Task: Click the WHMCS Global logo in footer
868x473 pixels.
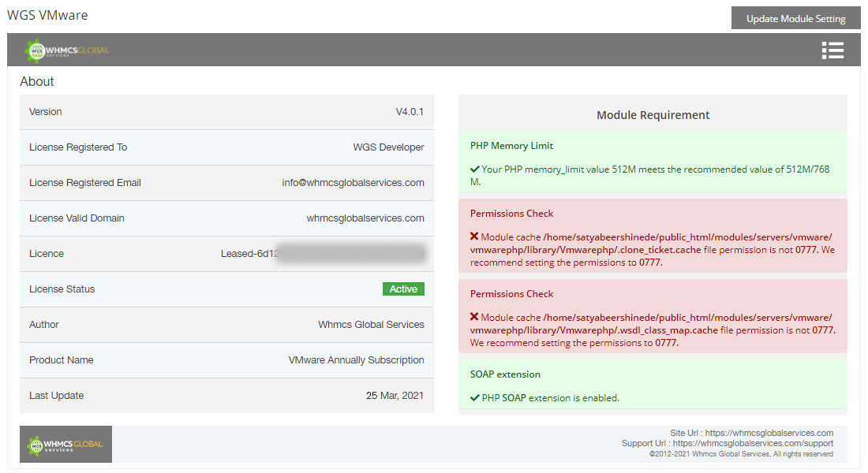Action: 65,445
